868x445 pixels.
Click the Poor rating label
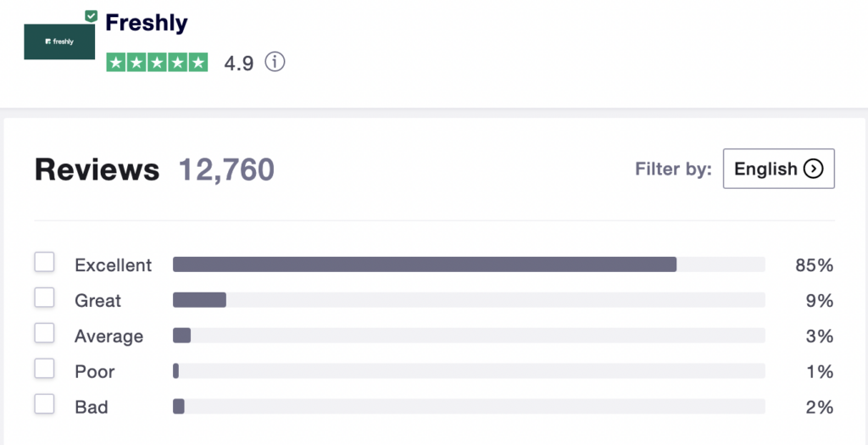pyautogui.click(x=94, y=372)
